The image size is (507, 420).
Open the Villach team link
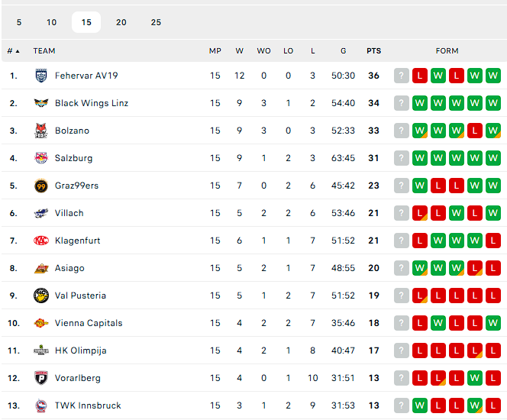69,213
